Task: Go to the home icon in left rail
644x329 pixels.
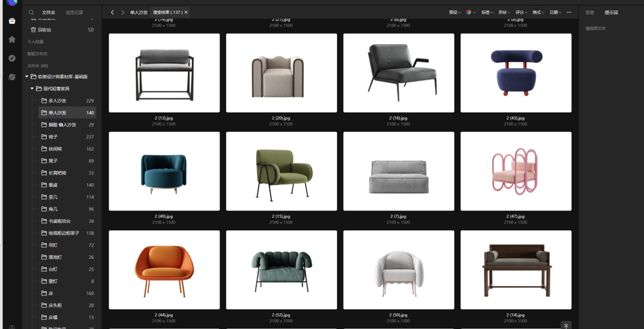Action: click(12, 40)
